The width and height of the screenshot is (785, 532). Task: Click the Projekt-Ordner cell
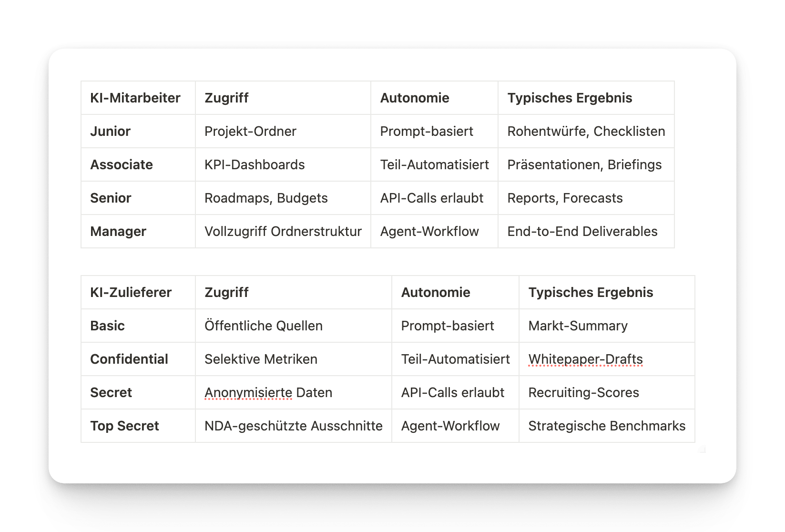click(283, 131)
